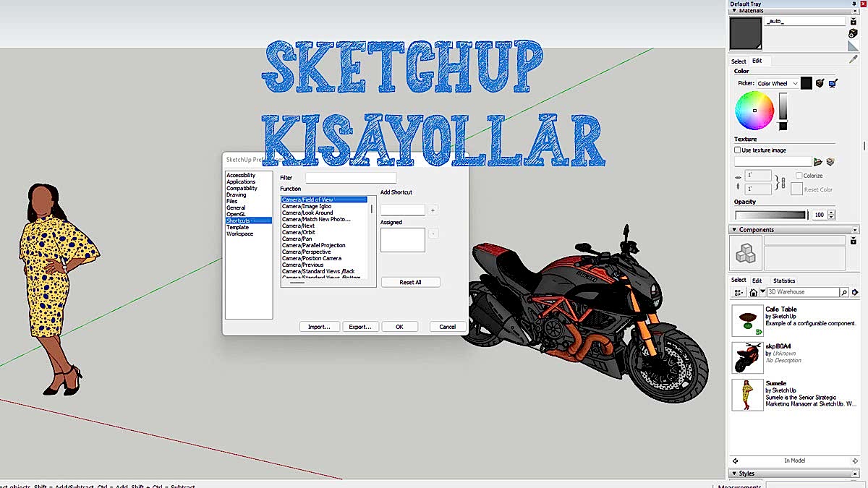Image resolution: width=868 pixels, height=488 pixels.
Task: Open the Components navigation dropdown arrow beside home
Action: pos(762,292)
